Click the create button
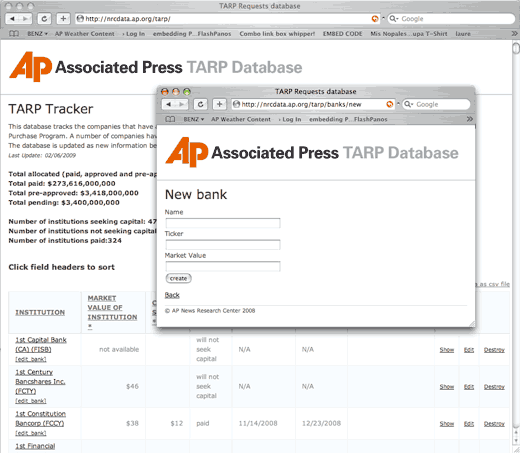 pyautogui.click(x=178, y=278)
